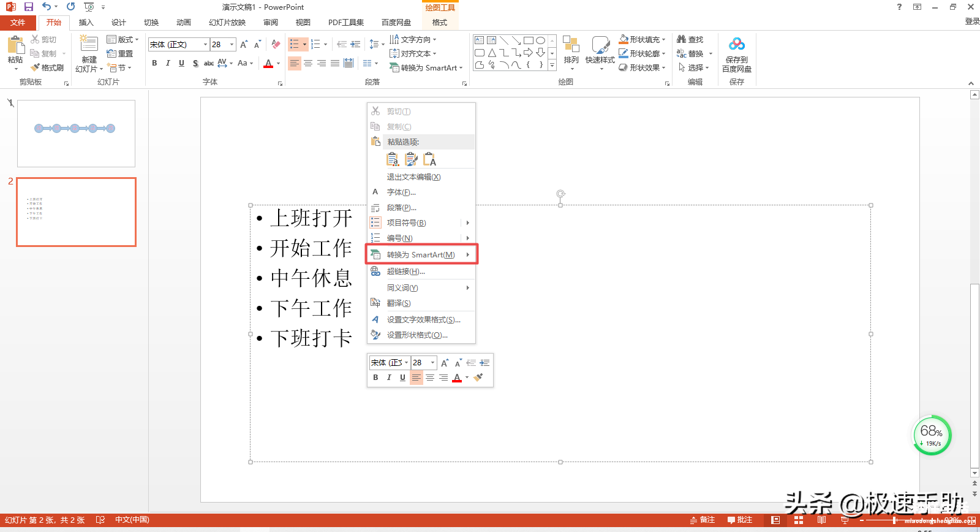Switch to the Design (设计) tab

(119, 23)
